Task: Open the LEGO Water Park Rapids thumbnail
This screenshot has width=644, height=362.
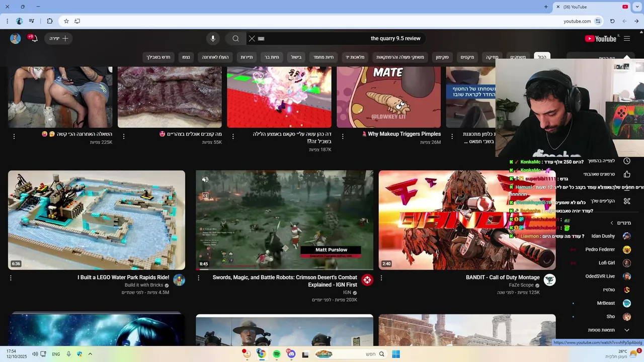Action: click(97, 220)
